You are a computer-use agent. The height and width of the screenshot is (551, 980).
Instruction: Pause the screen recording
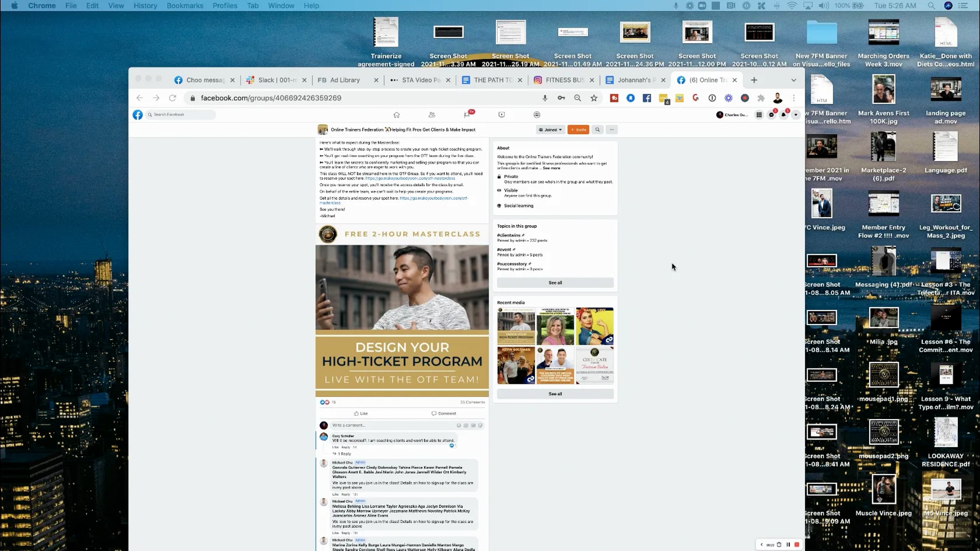tap(788, 544)
